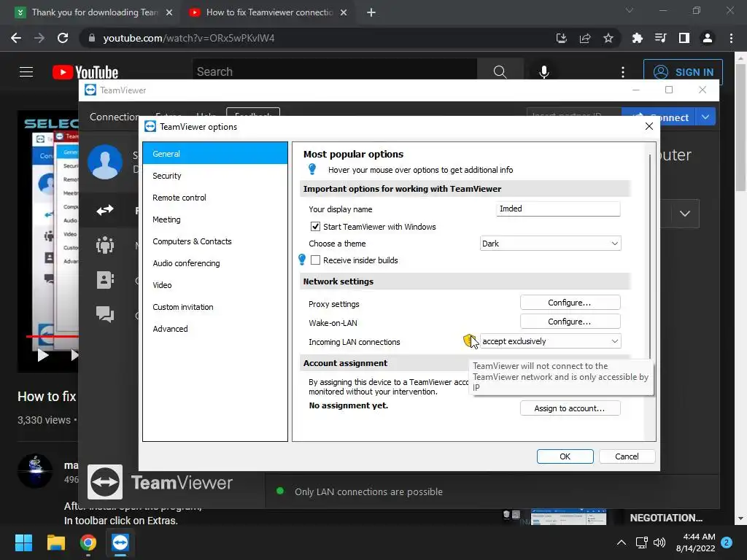Open Chrome profile icon

708,38
